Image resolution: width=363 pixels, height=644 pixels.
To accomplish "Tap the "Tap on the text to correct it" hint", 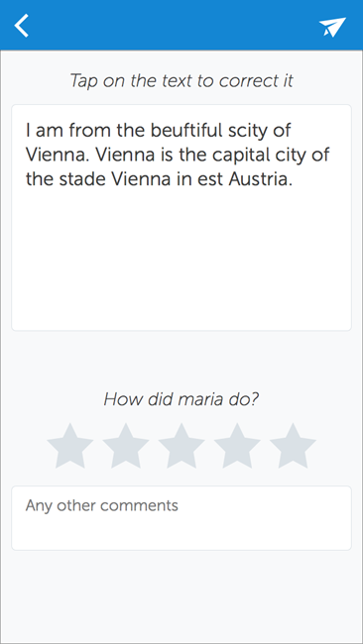I will pos(181,80).
